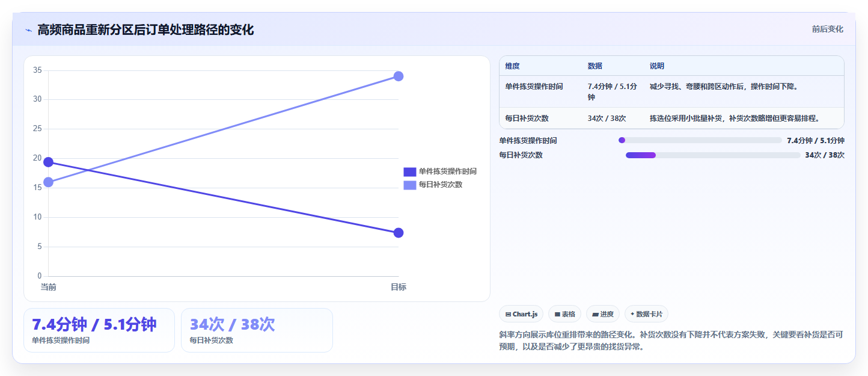Click the 34次 / 38次 progress value
The height and width of the screenshot is (376, 868).
pyautogui.click(x=825, y=155)
